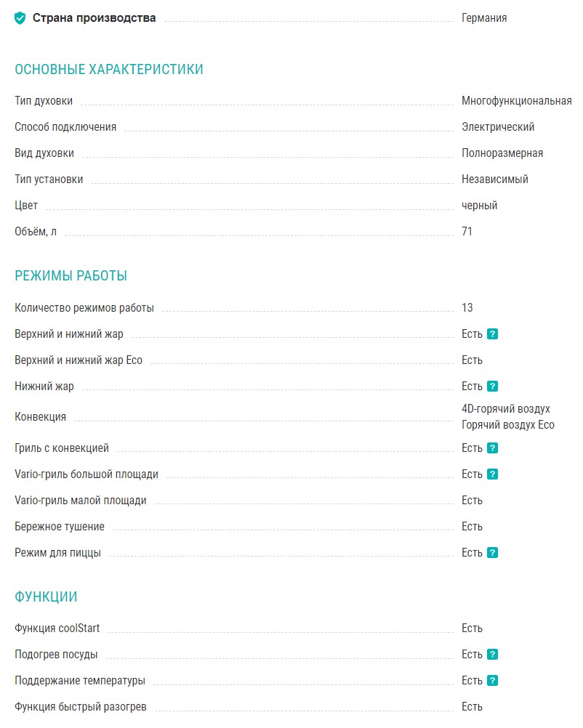This screenshot has height=728, width=583.
Task: Open the Подогрев посуды info icon
Action: (x=492, y=655)
